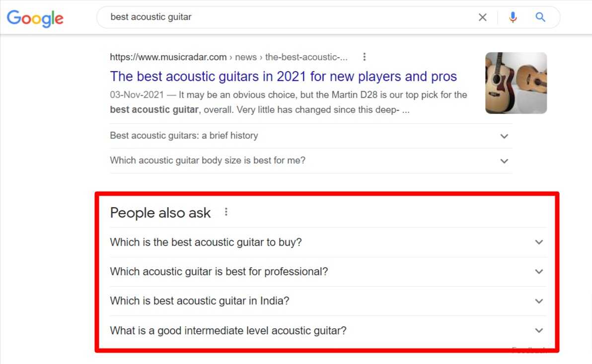Viewport: 592px width, 364px height.
Task: Clear the search box text
Action: [482, 17]
